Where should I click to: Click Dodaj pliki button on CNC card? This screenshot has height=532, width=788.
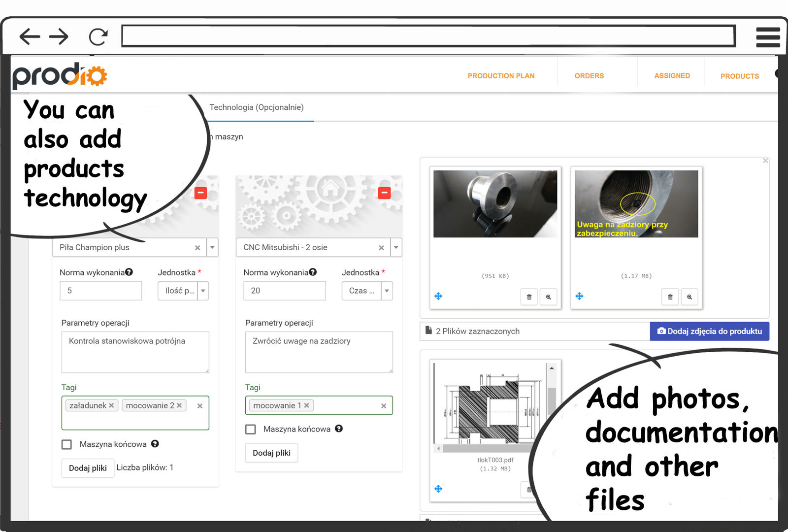(272, 453)
